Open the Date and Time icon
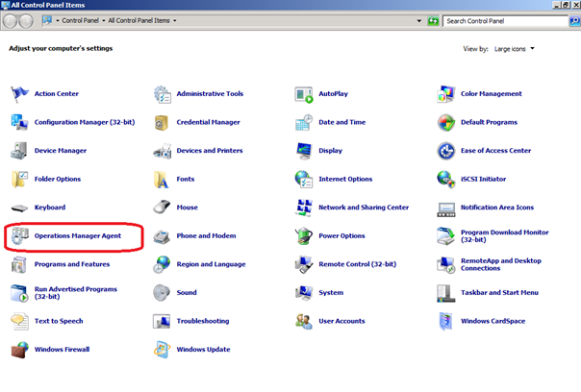This screenshot has height=392, width=581. (x=304, y=122)
